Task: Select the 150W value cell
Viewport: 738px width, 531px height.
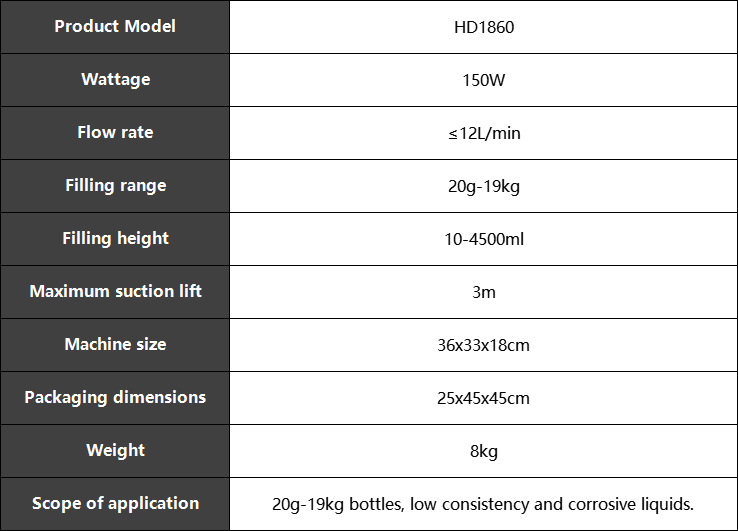Action: [x=483, y=80]
